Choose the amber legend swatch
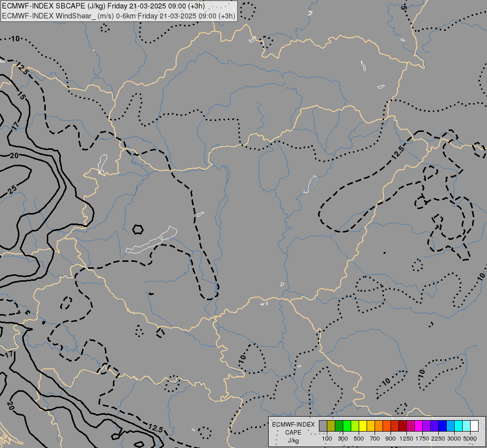Screen dimensions: 487x448 coord(371,426)
